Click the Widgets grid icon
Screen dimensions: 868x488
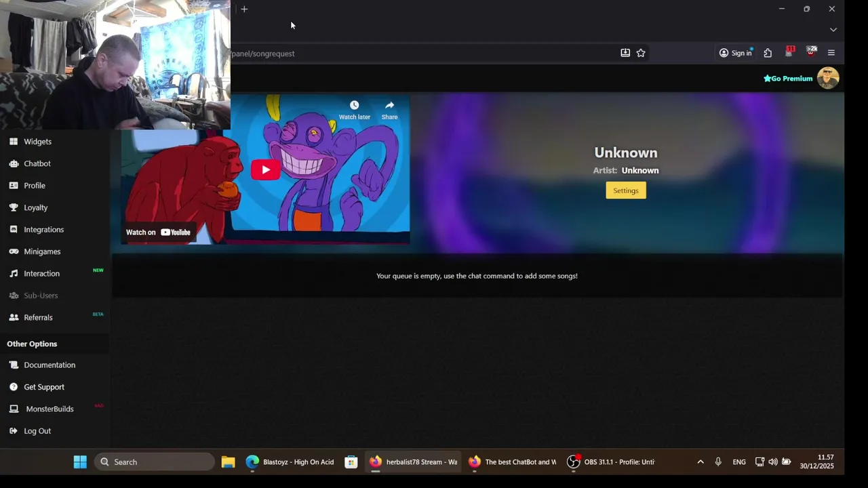[x=14, y=142]
